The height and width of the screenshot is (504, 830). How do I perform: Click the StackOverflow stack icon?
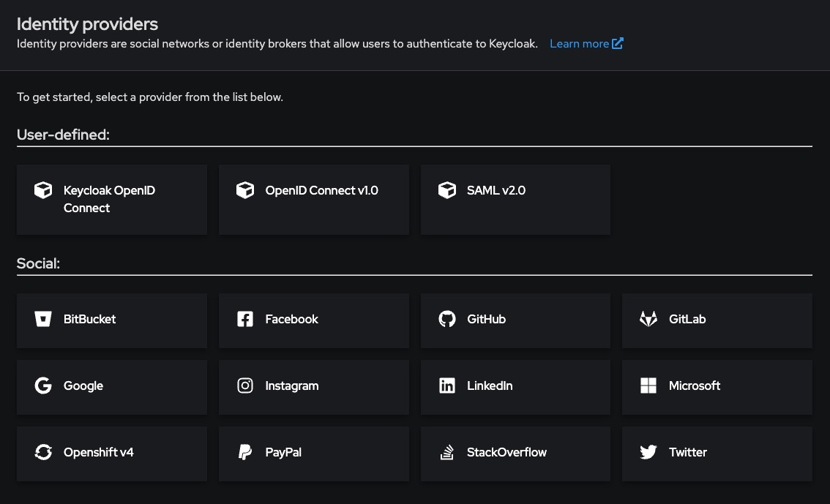click(x=446, y=452)
